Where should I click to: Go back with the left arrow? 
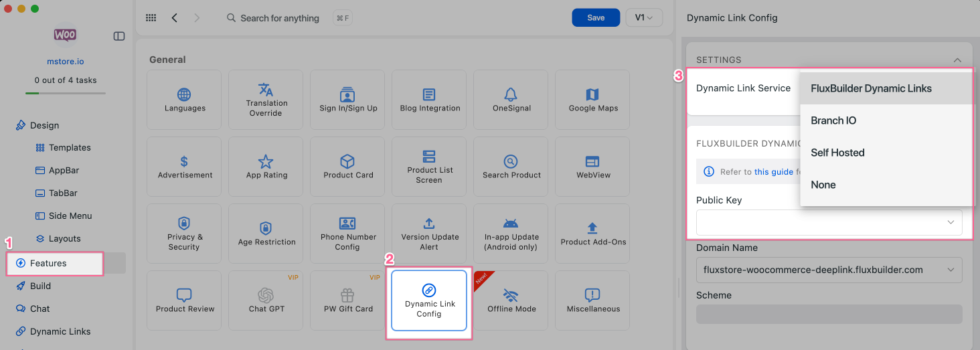coord(175,18)
